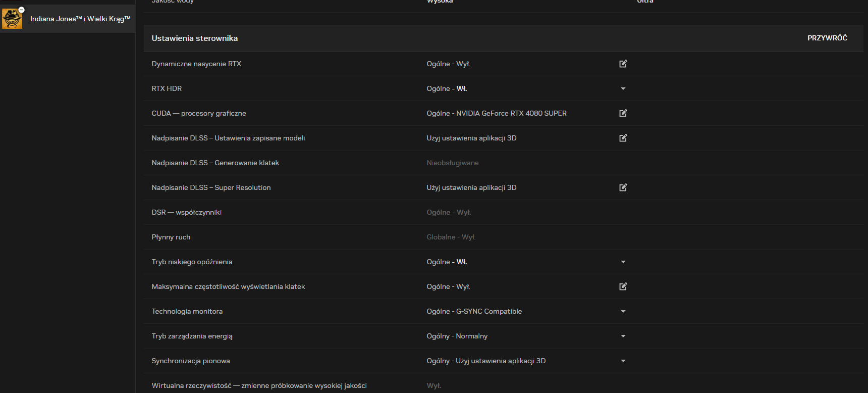Open Tryb zarządzania energią dropdown
This screenshot has width=868, height=393.
(x=623, y=336)
